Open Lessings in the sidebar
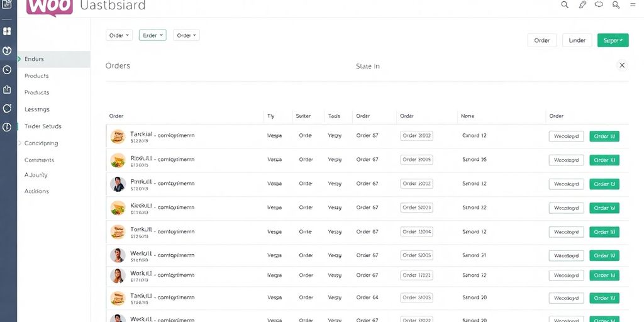 (x=37, y=109)
